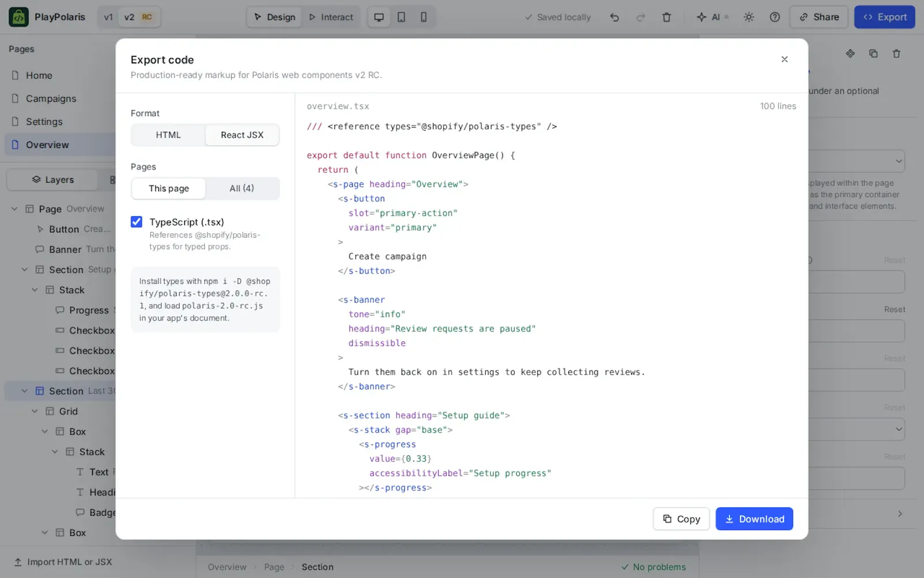924x578 pixels.
Task: Select mobile viewport icon
Action: click(x=424, y=17)
